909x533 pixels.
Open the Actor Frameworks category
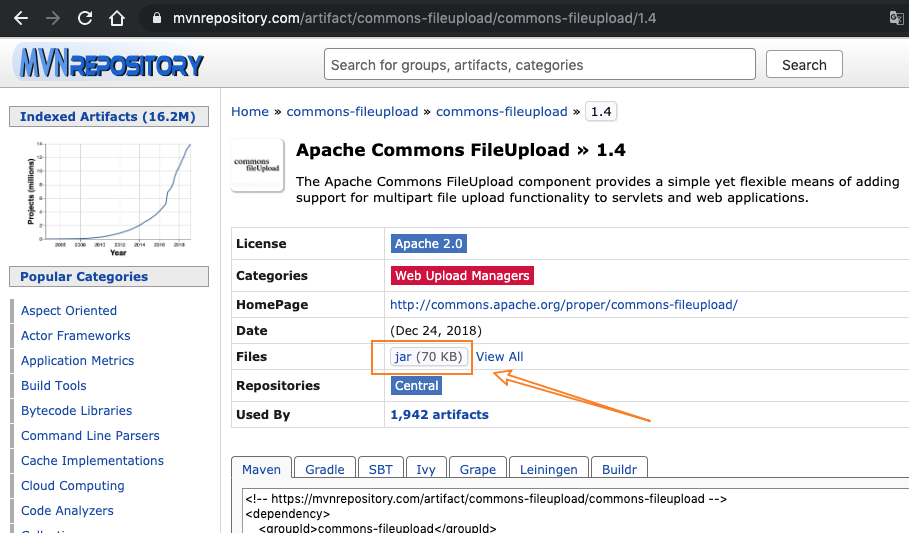(75, 336)
